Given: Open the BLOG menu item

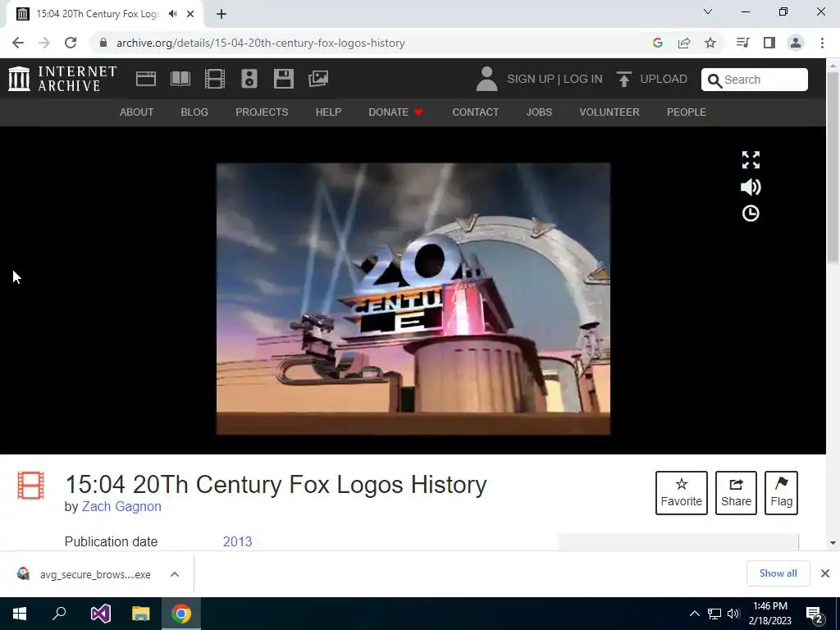Looking at the screenshot, I should point(194,112).
